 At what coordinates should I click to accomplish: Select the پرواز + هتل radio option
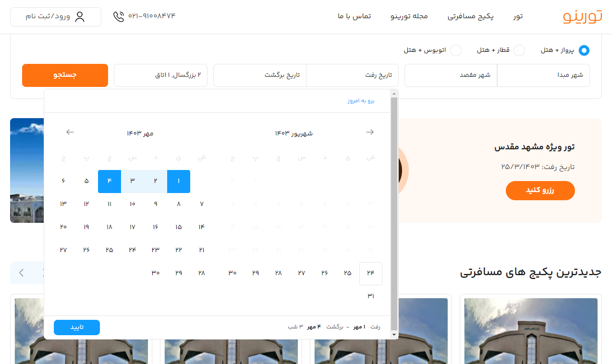pyautogui.click(x=584, y=50)
